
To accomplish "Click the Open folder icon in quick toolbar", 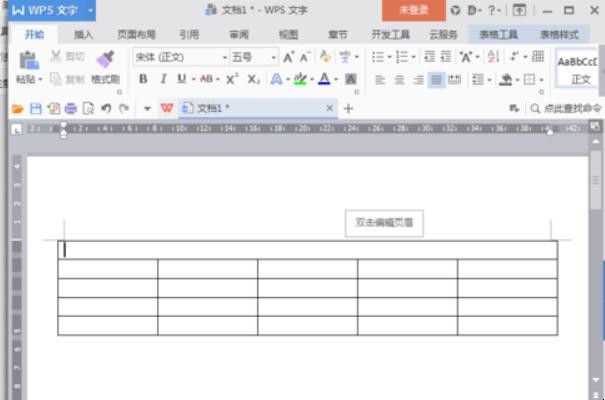I will 17,108.
